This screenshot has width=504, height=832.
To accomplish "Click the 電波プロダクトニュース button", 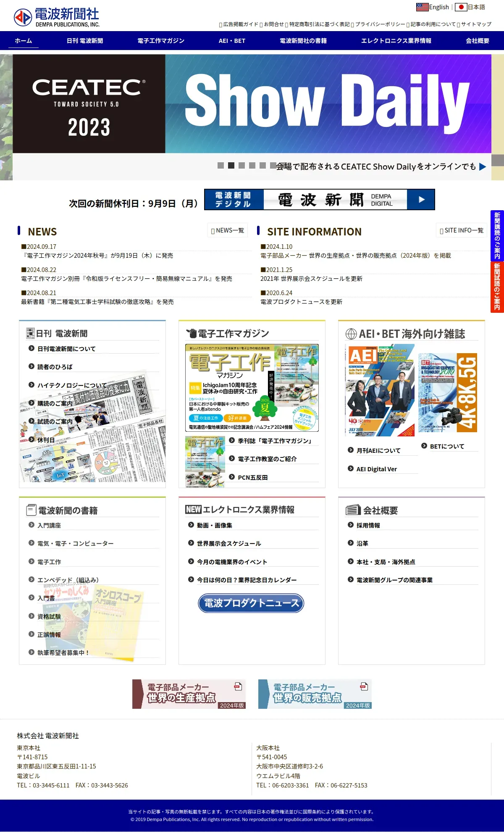I will pos(251,603).
